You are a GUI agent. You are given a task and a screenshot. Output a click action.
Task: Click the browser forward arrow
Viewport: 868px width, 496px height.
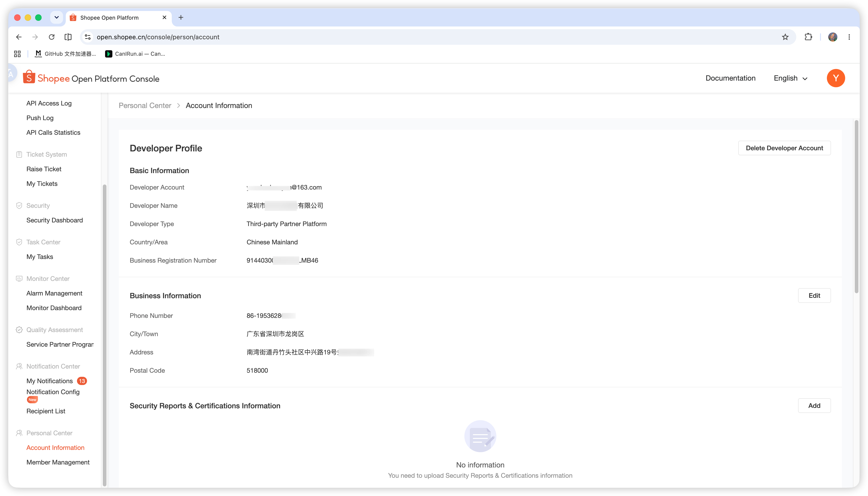(x=35, y=37)
